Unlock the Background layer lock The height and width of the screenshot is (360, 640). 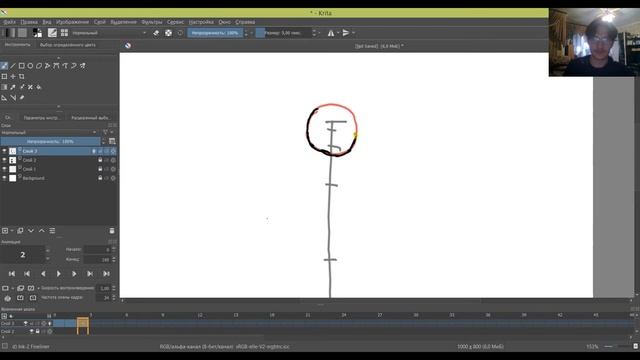100,178
